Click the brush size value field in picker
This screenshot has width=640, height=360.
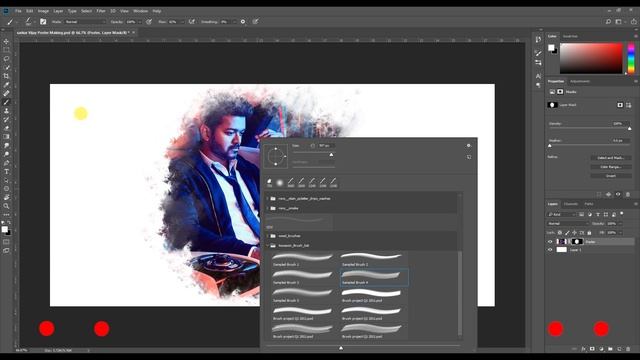pyautogui.click(x=326, y=146)
